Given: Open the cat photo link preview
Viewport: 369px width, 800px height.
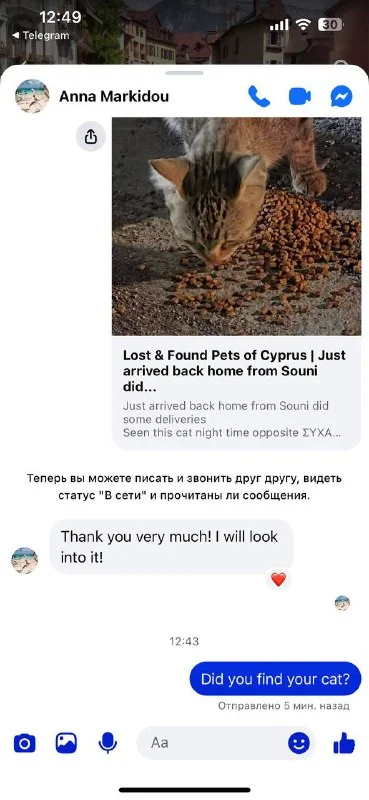Looking at the screenshot, I should click(x=236, y=226).
